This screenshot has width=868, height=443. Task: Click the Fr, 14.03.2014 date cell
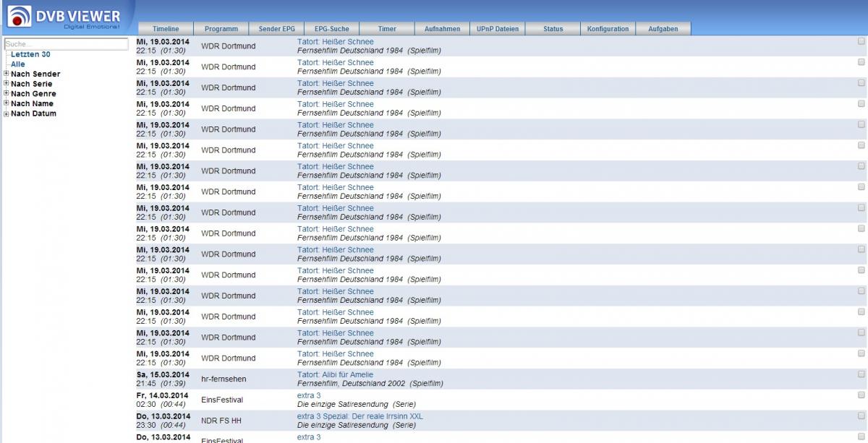[x=162, y=396]
